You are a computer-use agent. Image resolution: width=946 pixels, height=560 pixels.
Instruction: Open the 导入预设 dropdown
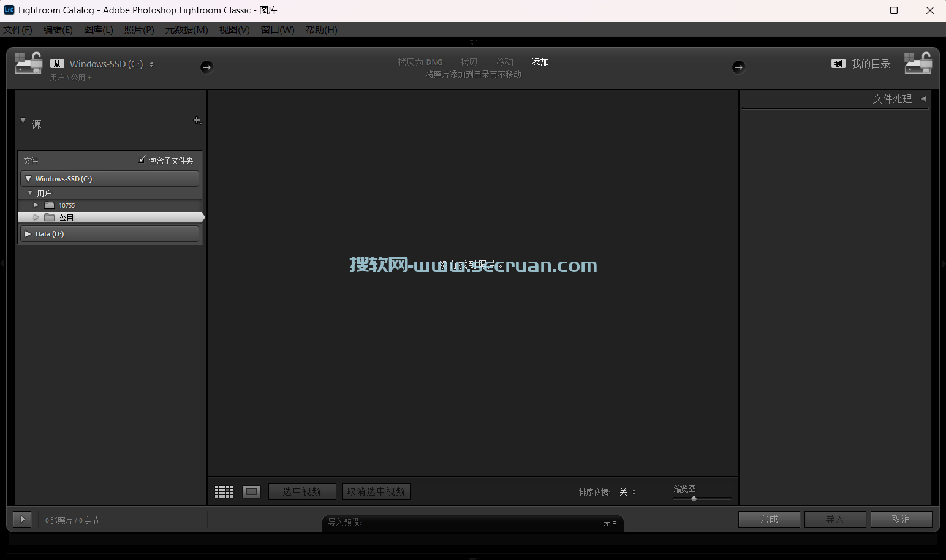click(x=610, y=523)
